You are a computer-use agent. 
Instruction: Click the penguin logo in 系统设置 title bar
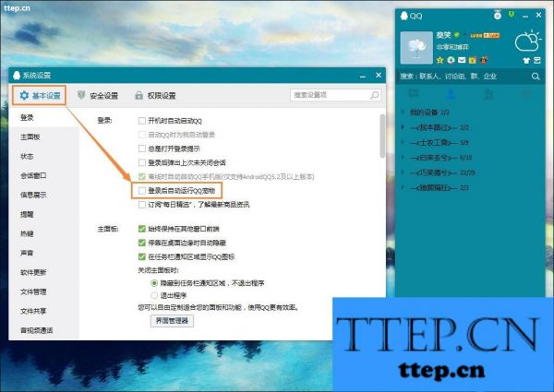pos(17,75)
